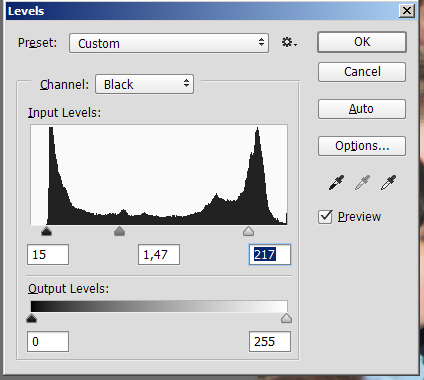Click the input shadow field showing 15
The width and height of the screenshot is (424, 380).
48,255
